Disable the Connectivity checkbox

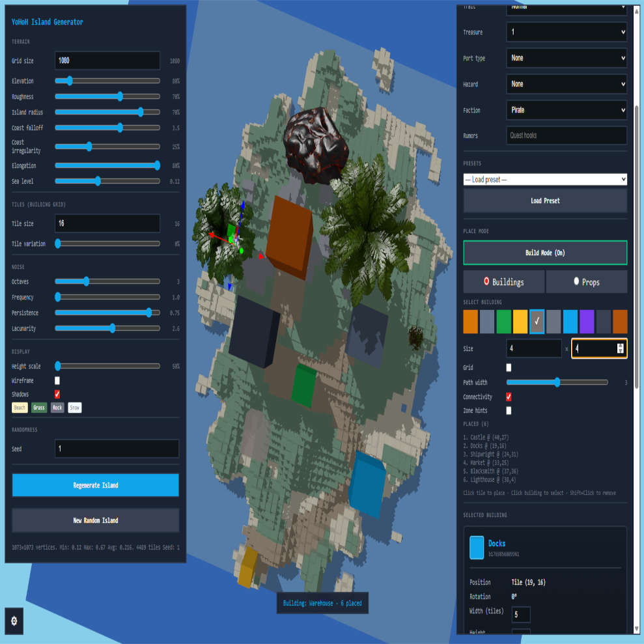(509, 396)
